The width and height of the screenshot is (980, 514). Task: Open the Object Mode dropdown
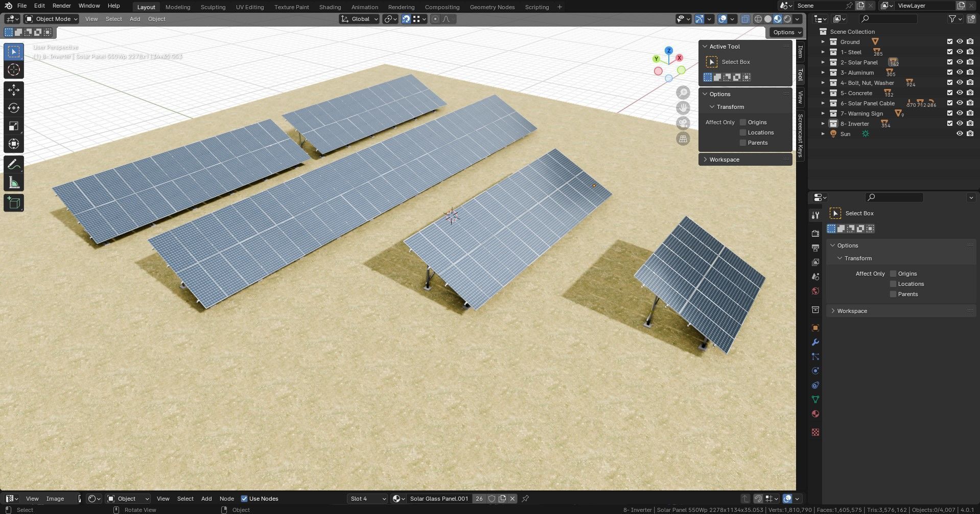click(52, 19)
